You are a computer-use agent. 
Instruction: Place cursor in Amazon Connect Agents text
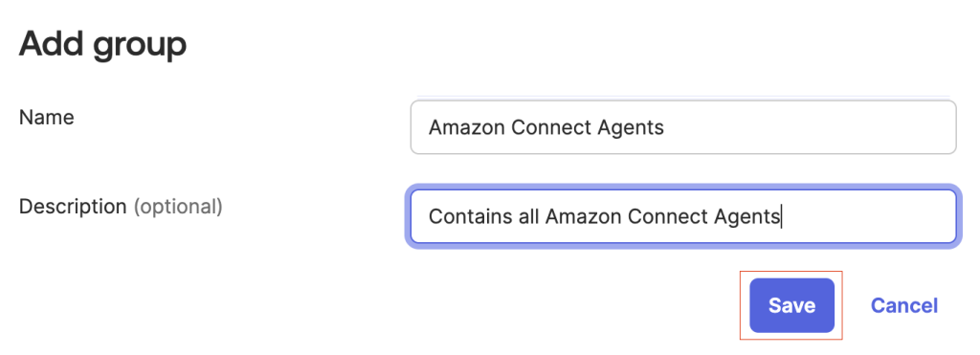546,127
